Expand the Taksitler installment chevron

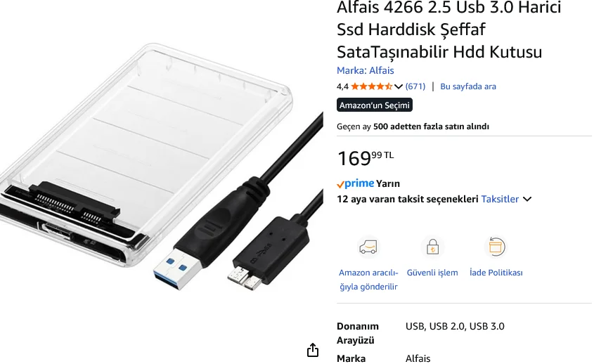(x=527, y=200)
